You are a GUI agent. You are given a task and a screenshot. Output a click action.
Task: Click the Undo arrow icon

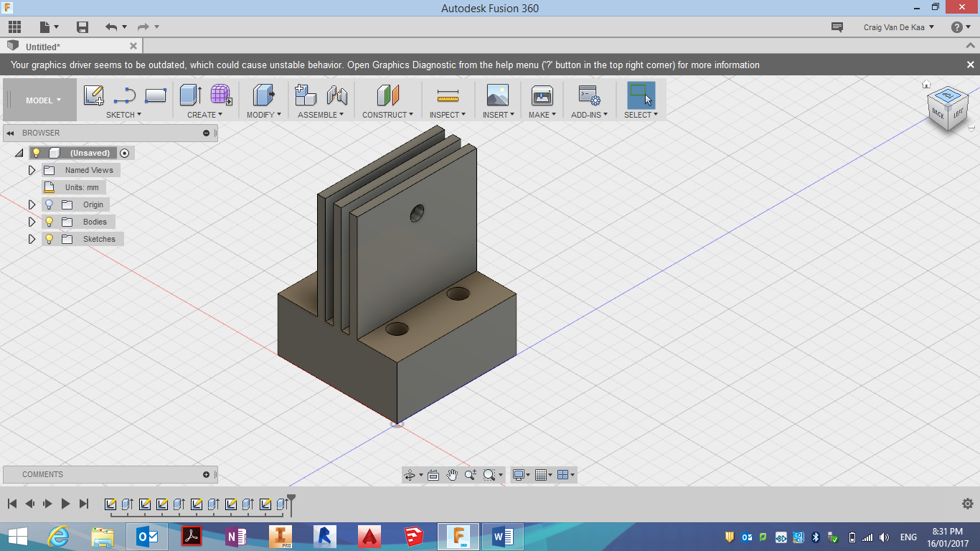click(111, 27)
